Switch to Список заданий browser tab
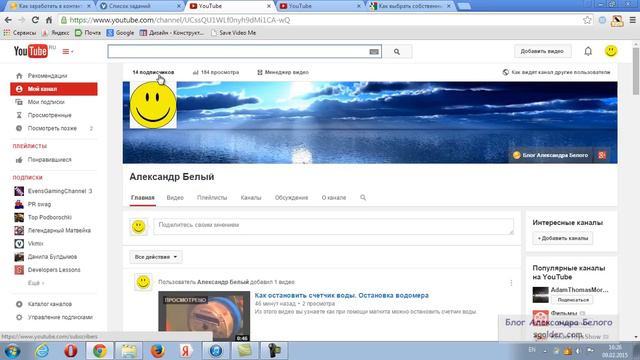Image resolution: width=640 pixels, height=360 pixels. click(x=140, y=6)
